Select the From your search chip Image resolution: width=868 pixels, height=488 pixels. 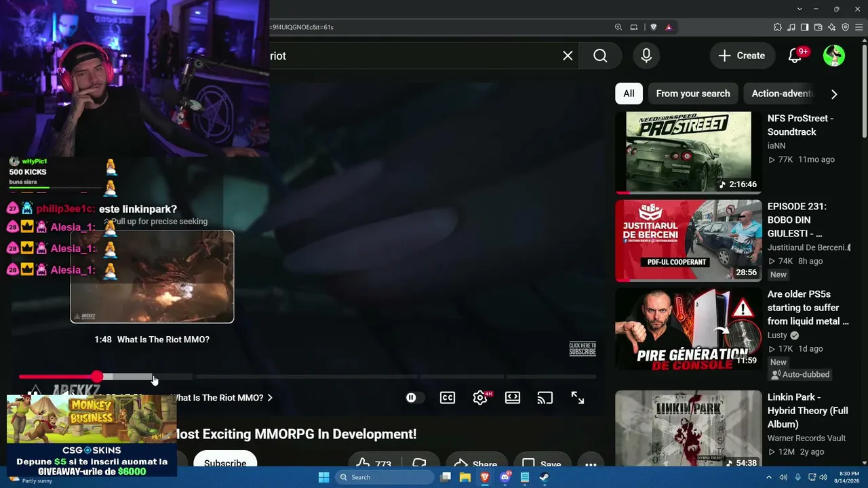[x=693, y=94]
